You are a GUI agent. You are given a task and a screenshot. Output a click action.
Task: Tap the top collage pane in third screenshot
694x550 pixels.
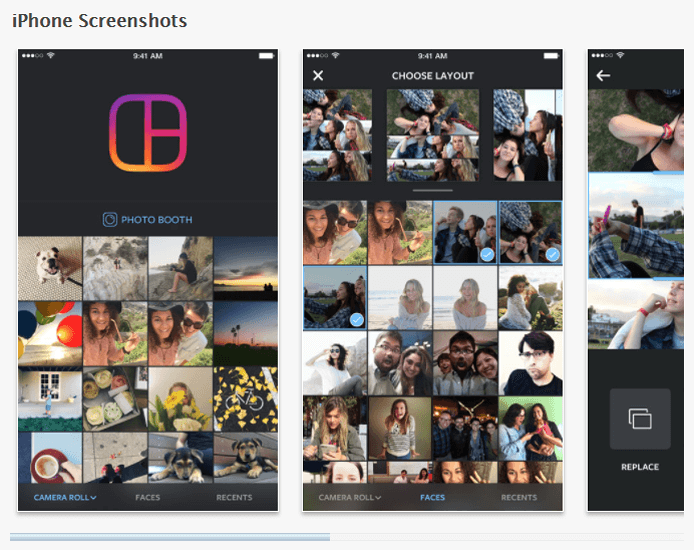tap(636, 131)
